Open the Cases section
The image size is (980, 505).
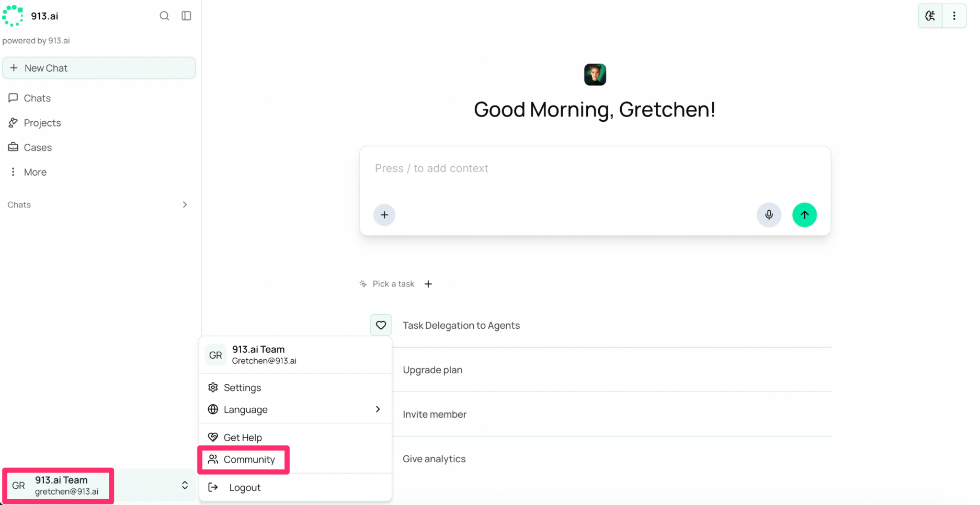coord(30,147)
